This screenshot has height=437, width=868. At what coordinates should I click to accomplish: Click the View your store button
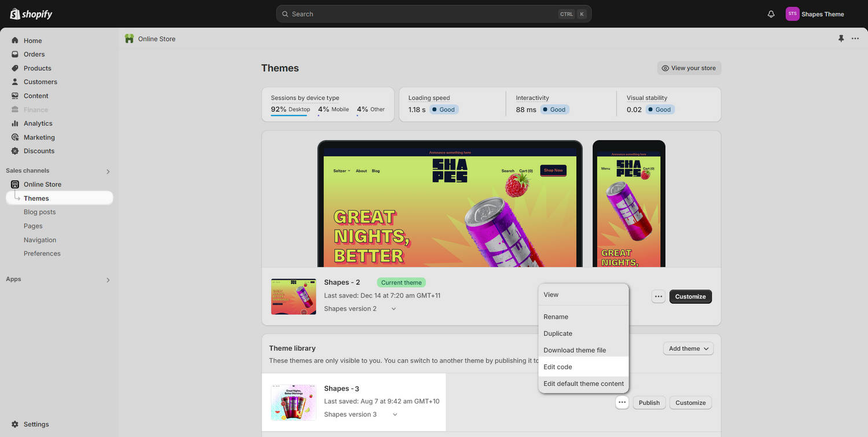click(689, 68)
